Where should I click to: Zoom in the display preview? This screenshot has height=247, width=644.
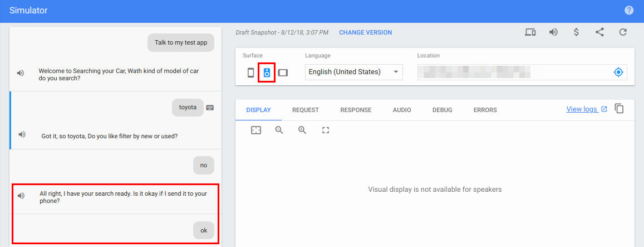tap(302, 130)
